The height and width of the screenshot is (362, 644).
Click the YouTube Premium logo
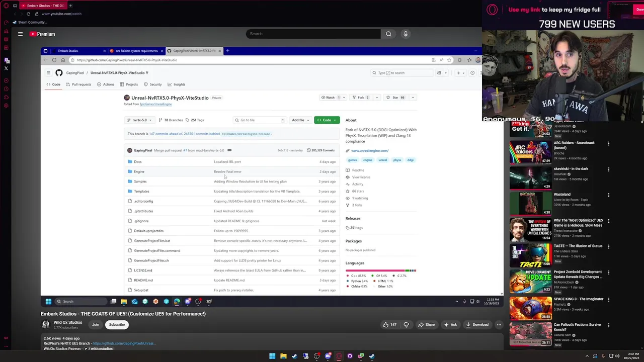click(42, 34)
